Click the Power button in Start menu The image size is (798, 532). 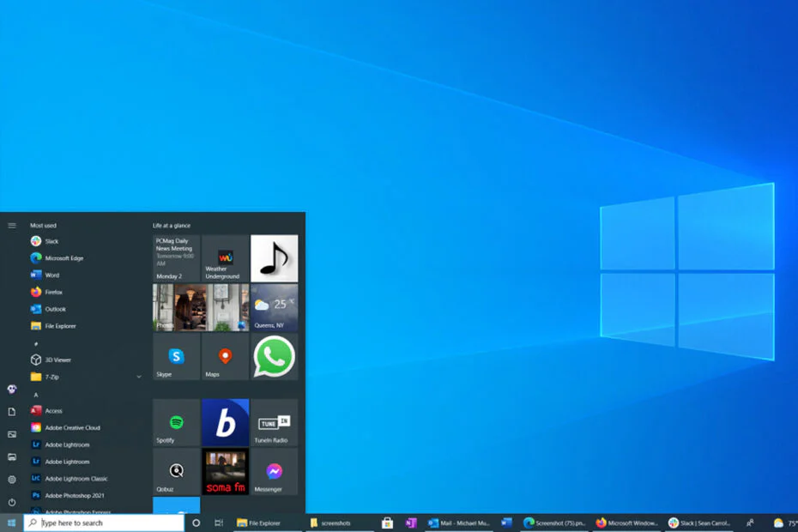(12, 503)
